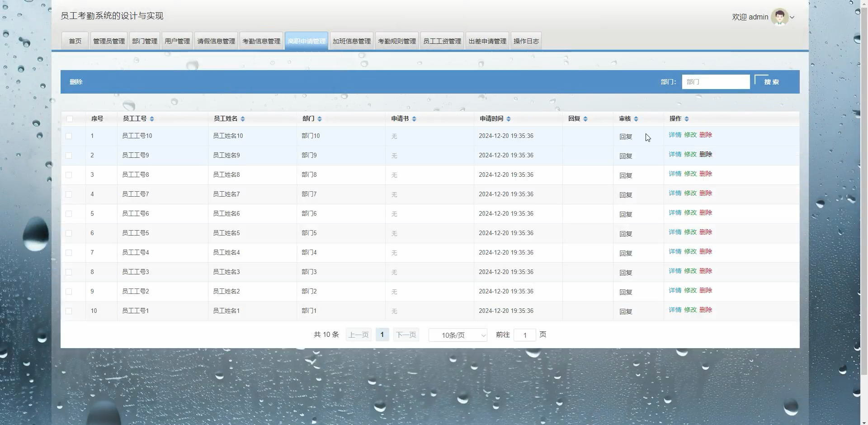The width and height of the screenshot is (868, 425).
Task: Click the 共 10 条 total count text
Action: click(x=326, y=335)
